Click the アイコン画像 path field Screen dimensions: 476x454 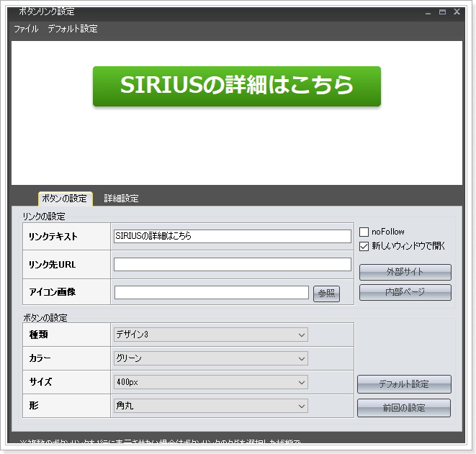pos(212,292)
